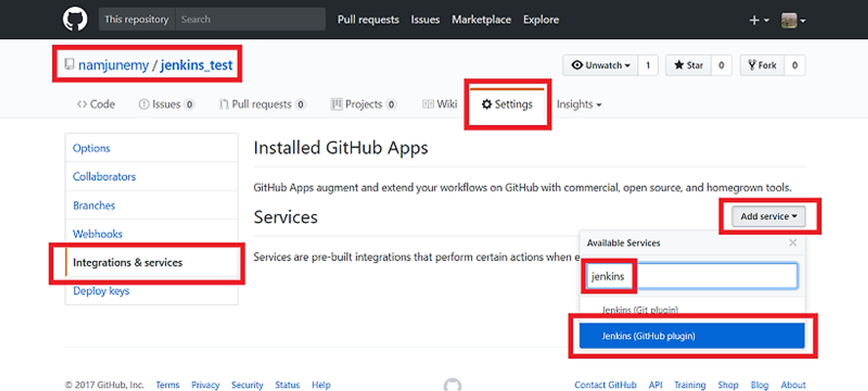
Task: Click the jenkins service filter field
Action: pos(692,276)
